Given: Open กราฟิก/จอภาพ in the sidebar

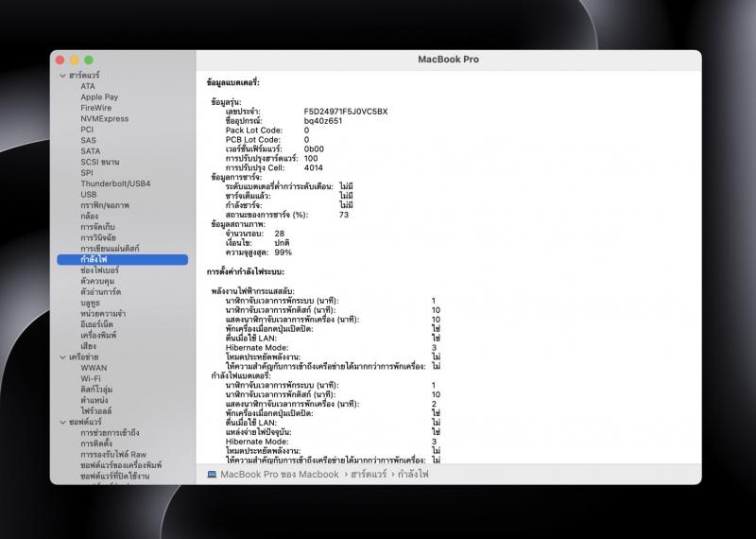Looking at the screenshot, I should pos(105,205).
